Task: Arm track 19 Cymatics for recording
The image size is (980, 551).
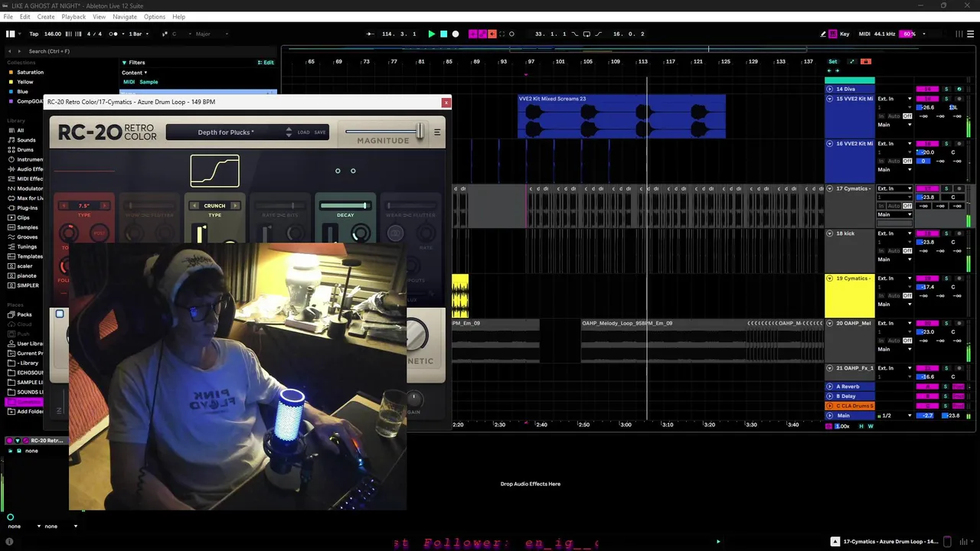Action: tap(959, 279)
